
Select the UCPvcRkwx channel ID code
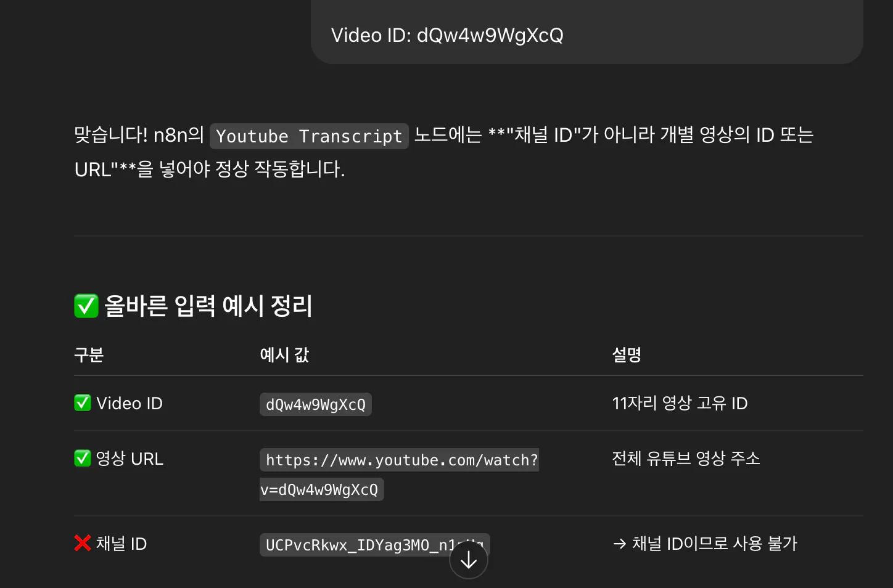(374, 545)
